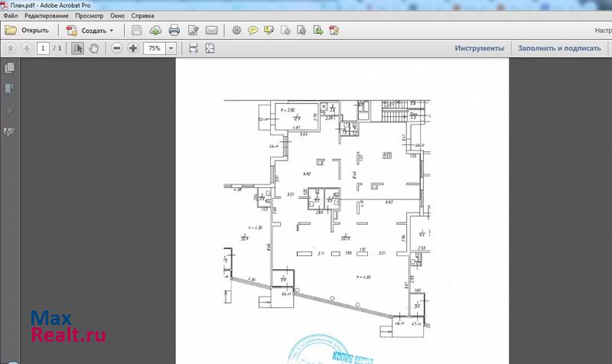Click the Save floppy disk icon
The image size is (612, 364).
click(137, 31)
